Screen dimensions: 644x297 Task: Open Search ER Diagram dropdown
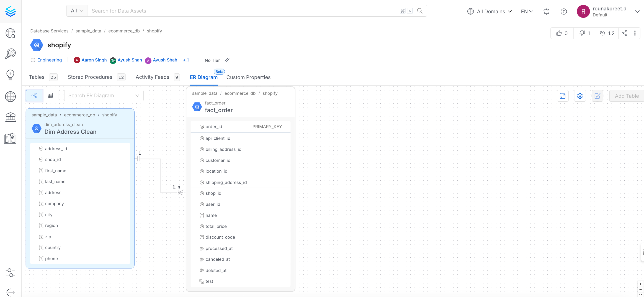(104, 95)
